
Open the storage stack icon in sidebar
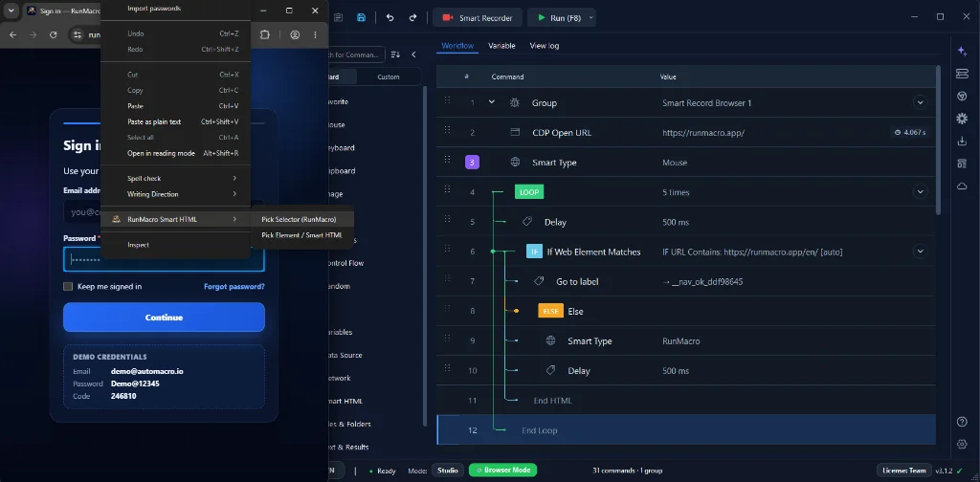[962, 74]
